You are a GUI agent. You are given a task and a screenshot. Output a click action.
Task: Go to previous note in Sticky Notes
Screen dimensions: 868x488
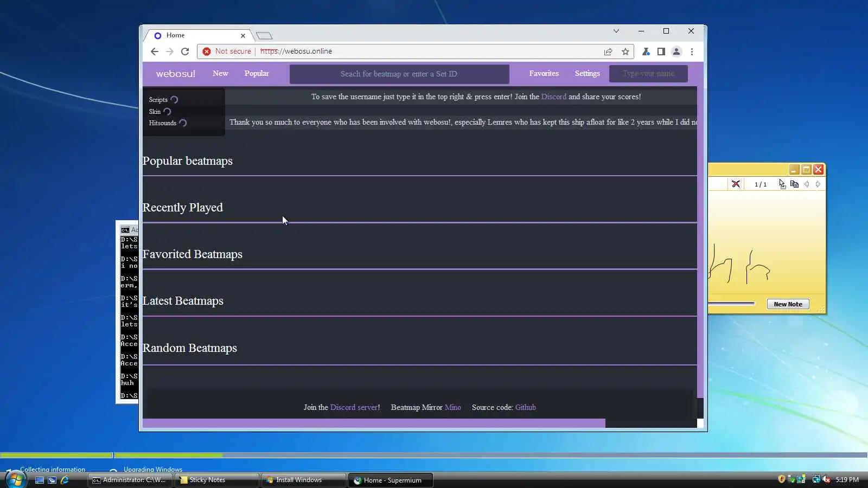807,184
